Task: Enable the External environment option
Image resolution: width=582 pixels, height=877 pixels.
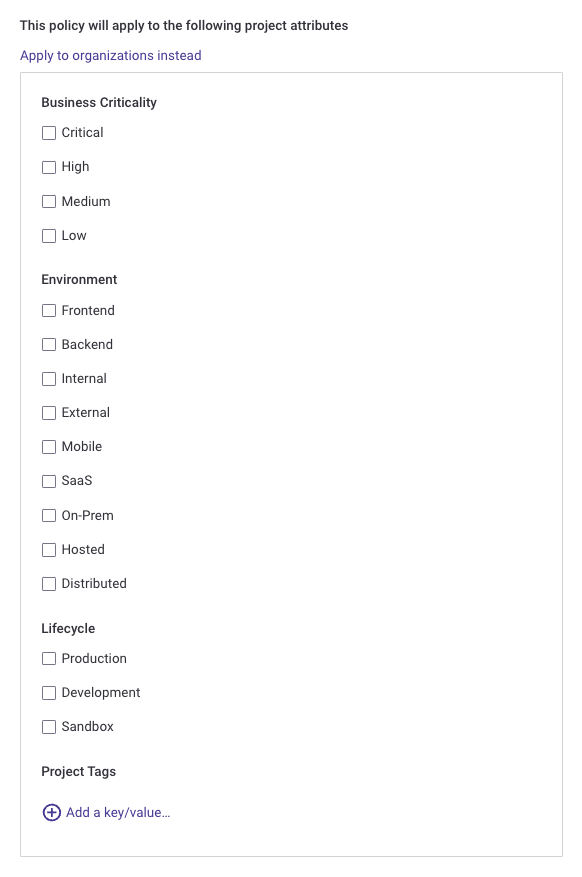Action: pos(49,412)
